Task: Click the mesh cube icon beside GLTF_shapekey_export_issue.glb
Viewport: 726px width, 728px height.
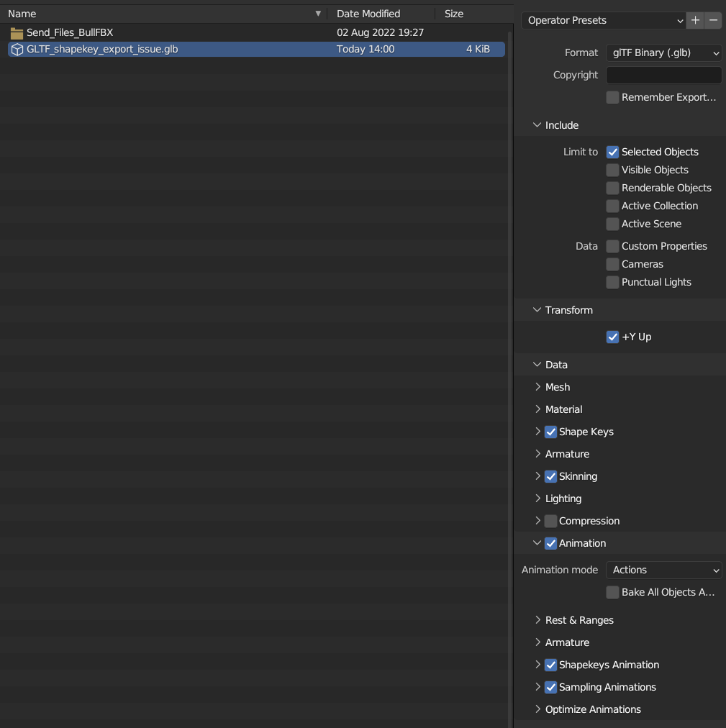Action: pyautogui.click(x=16, y=49)
